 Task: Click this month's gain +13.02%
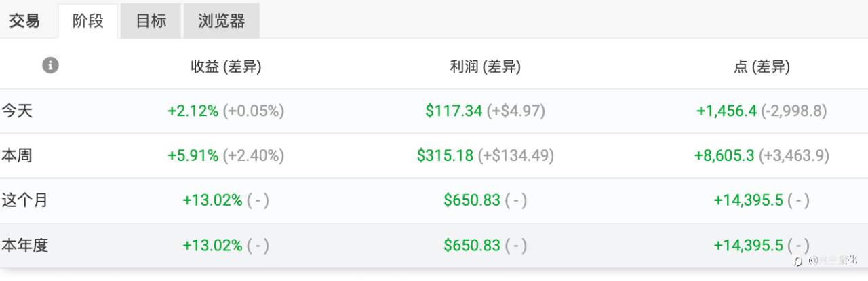click(x=212, y=200)
